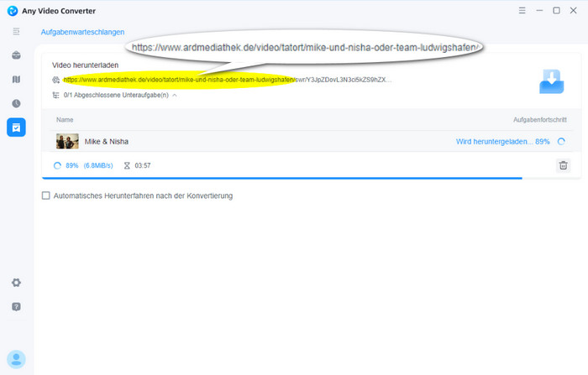This screenshot has width=588, height=375.
Task: Maximize the Any Video Converter window
Action: point(556,11)
